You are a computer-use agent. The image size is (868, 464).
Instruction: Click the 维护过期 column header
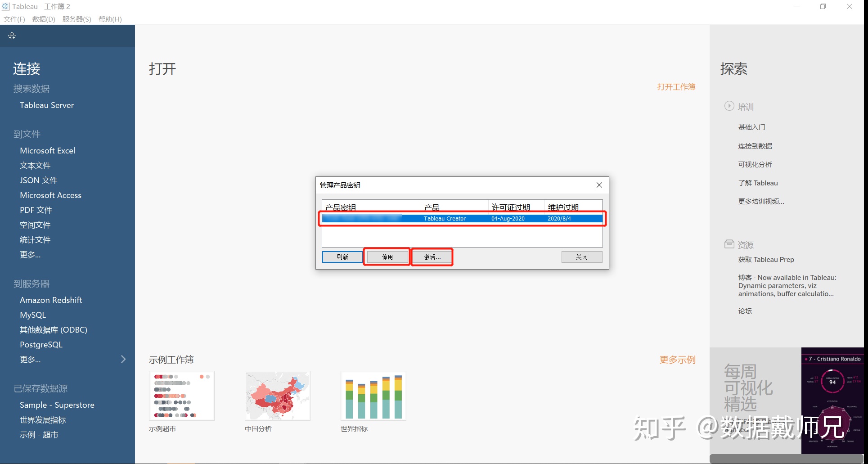coord(574,207)
